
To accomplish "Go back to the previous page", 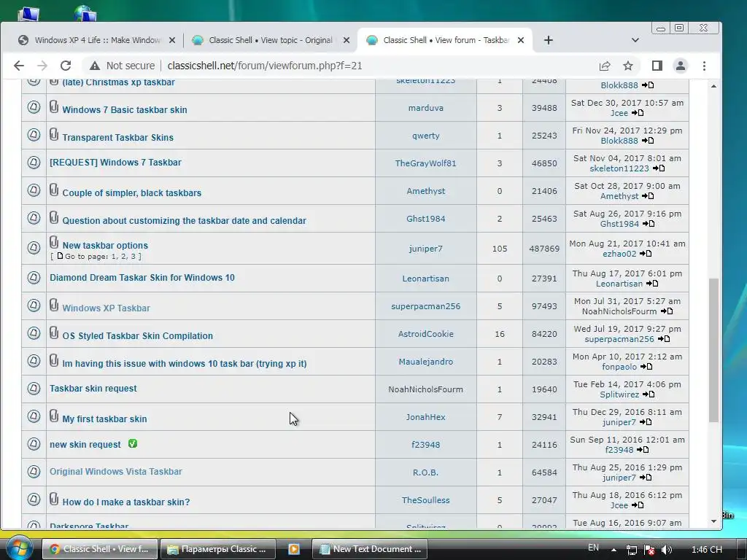I will [18, 66].
